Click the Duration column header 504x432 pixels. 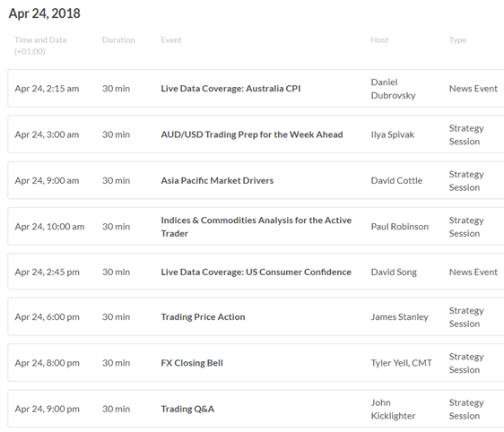pos(118,40)
